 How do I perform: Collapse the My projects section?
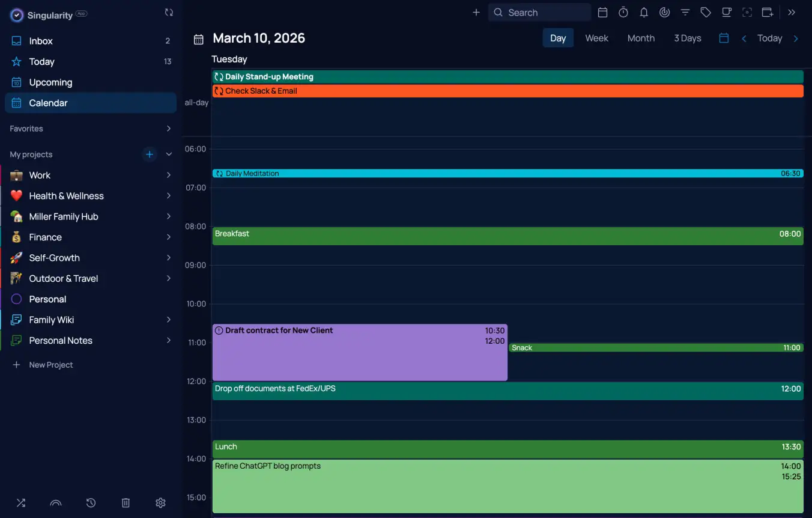pyautogui.click(x=169, y=154)
